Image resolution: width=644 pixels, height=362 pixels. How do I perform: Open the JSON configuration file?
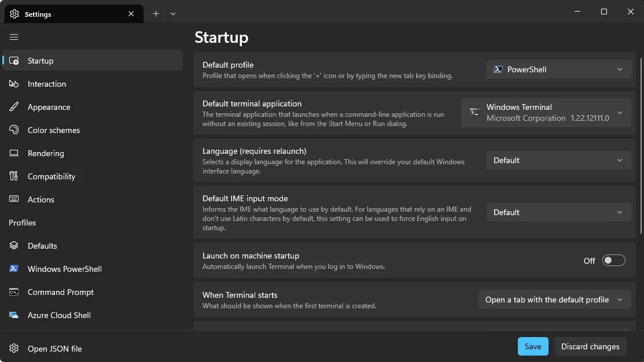(x=54, y=349)
